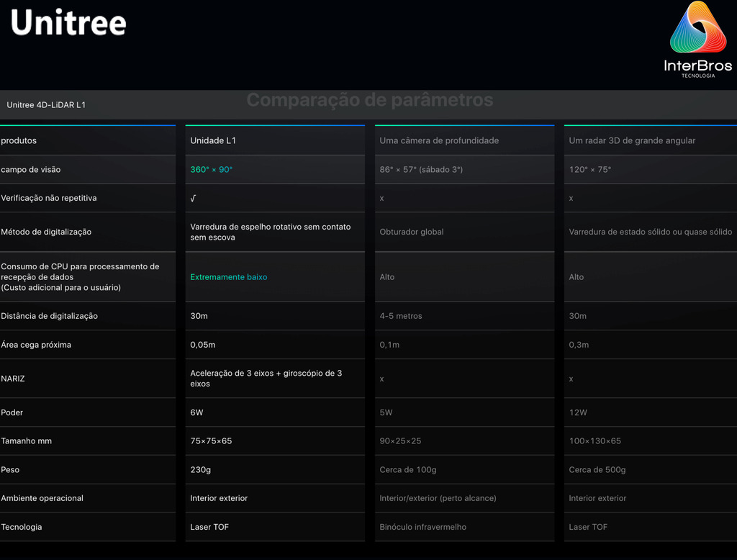Click the 'produtos' row label
This screenshot has width=737, height=560.
(19, 140)
